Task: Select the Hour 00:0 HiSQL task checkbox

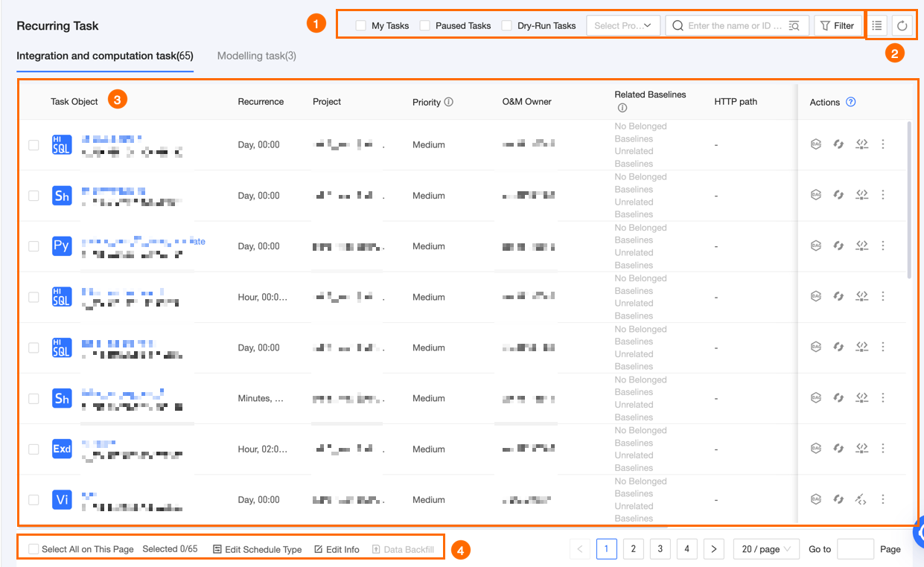Action: tap(34, 297)
